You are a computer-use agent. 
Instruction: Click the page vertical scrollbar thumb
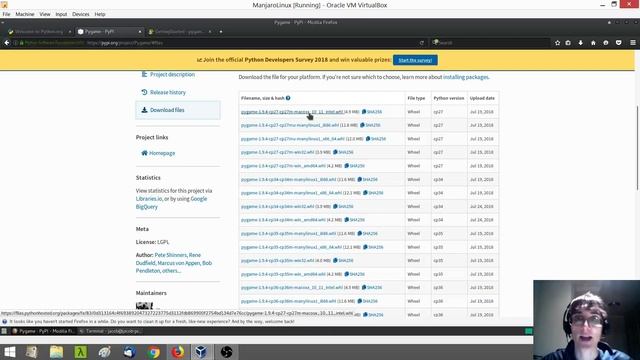click(x=637, y=147)
